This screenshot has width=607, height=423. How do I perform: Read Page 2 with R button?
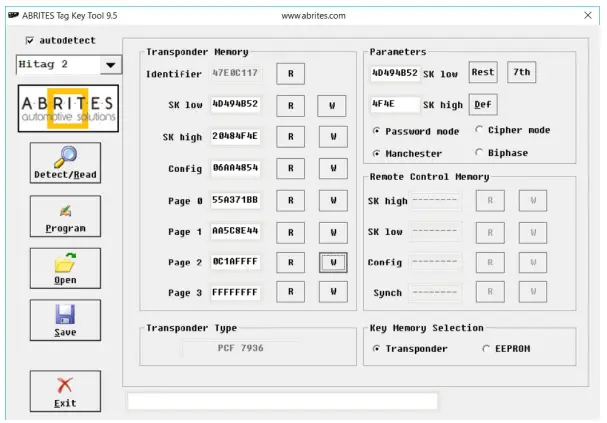click(x=290, y=262)
